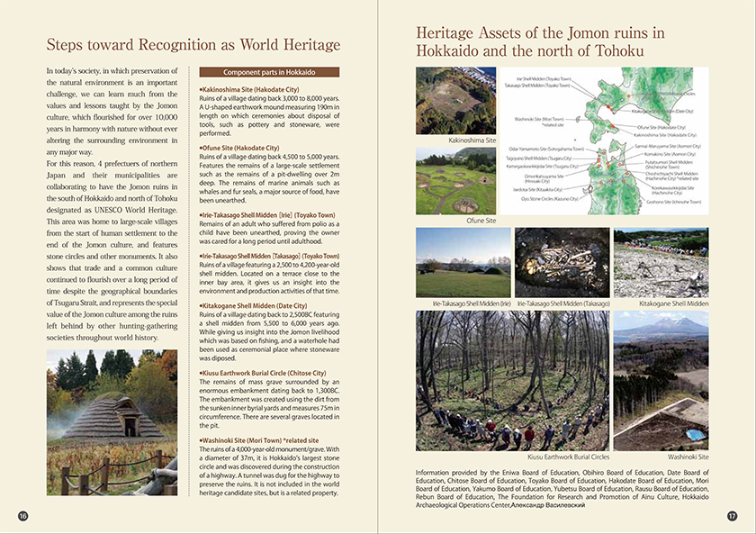Click the "Kitakogane Shell Midden" photo caption
Viewport: 756px width, 534px height.
click(x=673, y=303)
